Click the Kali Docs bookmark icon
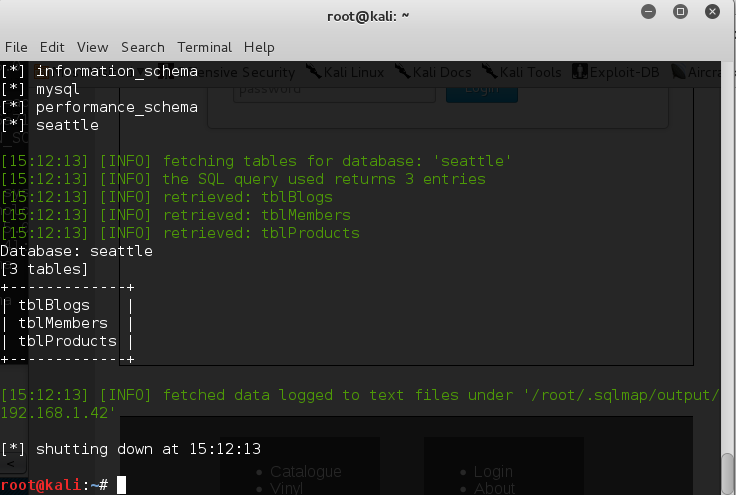Viewport: 736px width, 495px height. (402, 72)
